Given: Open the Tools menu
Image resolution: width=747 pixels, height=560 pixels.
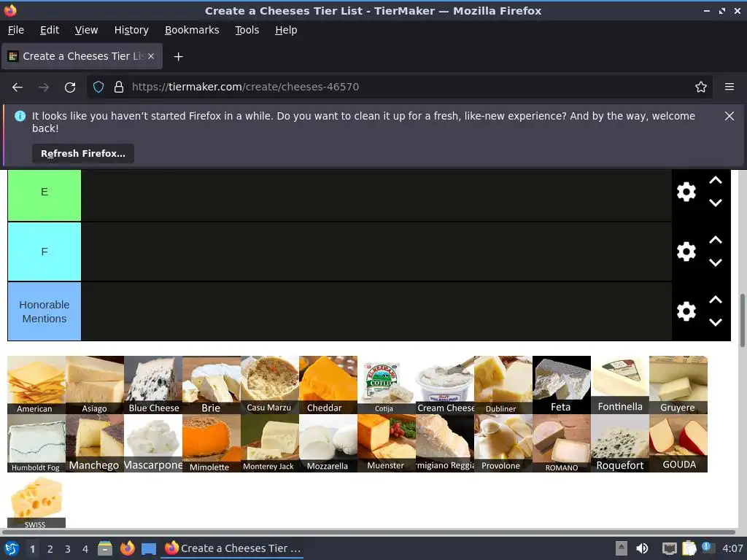Looking at the screenshot, I should pos(247,30).
